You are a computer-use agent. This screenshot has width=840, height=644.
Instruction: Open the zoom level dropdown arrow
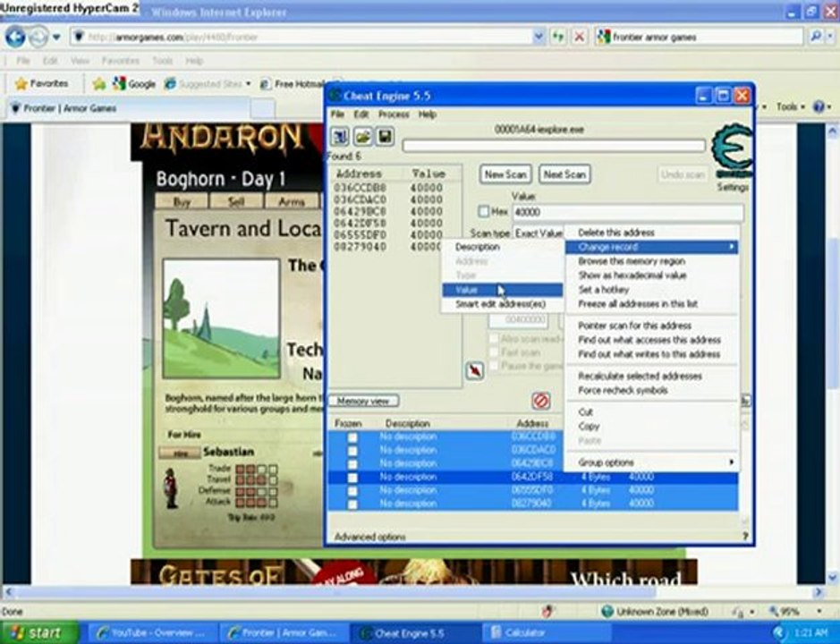coord(819,611)
